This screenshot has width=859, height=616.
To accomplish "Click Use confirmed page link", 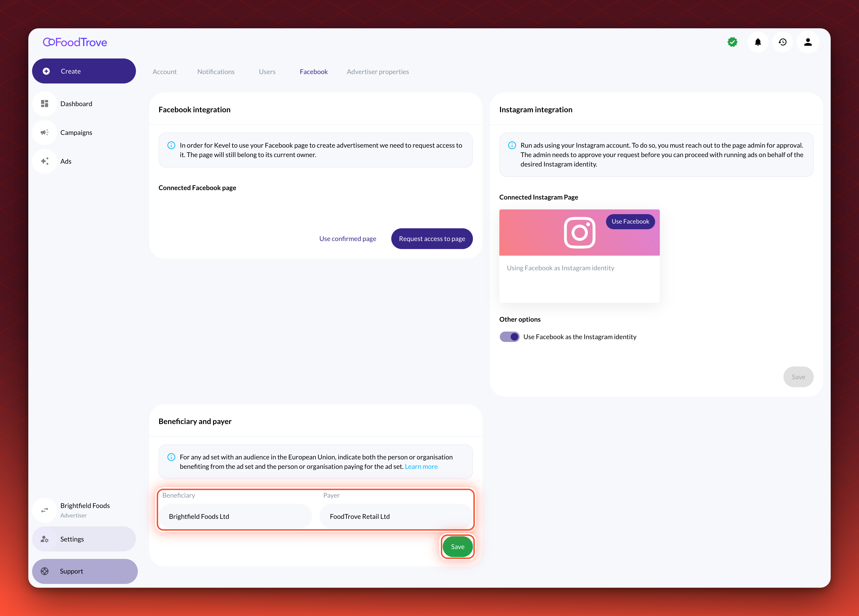I will 348,239.
